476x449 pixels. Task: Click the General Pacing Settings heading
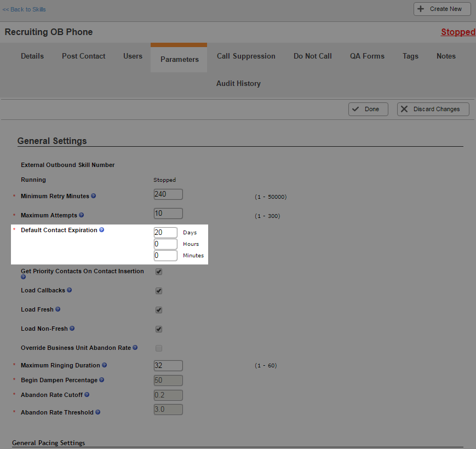click(x=49, y=443)
